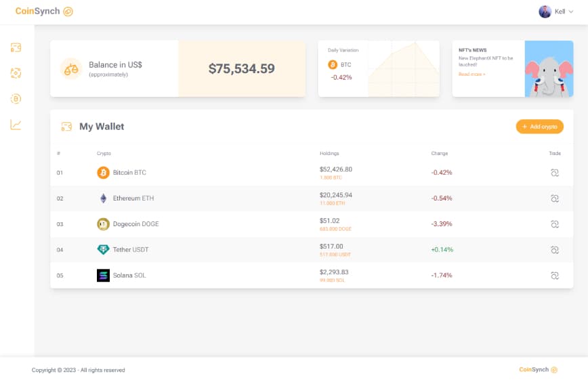The image size is (588, 382).
Task: Click the -3.39% change value
Action: [x=442, y=224]
